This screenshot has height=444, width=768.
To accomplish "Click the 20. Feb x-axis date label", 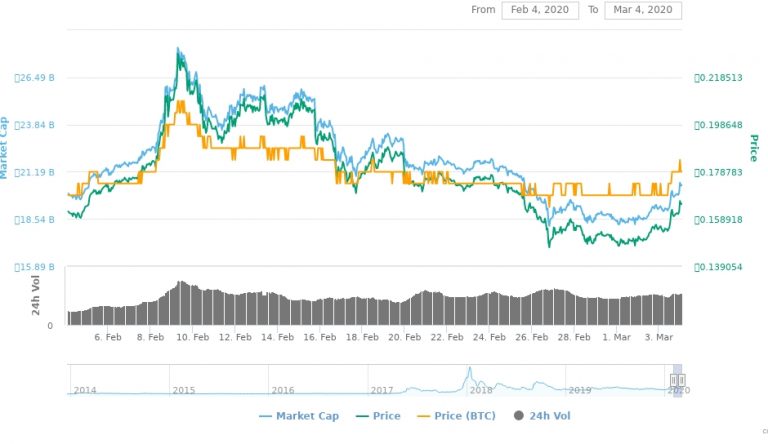I will click(x=405, y=337).
